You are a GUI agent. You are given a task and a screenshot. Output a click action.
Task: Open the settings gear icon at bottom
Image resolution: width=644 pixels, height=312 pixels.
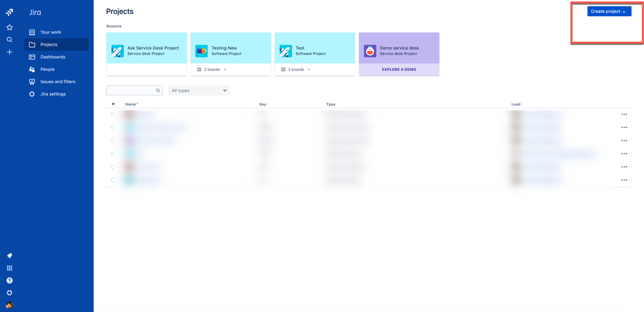(x=10, y=293)
